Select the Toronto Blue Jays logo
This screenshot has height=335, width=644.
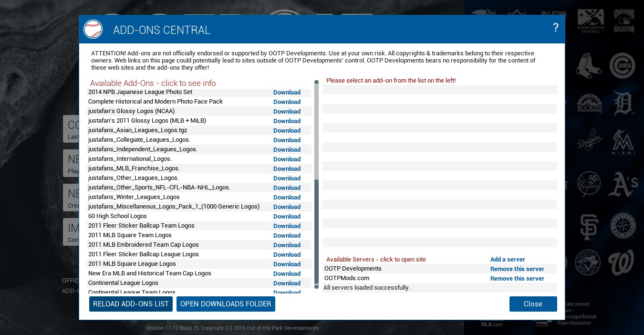pyautogui.click(x=587, y=262)
